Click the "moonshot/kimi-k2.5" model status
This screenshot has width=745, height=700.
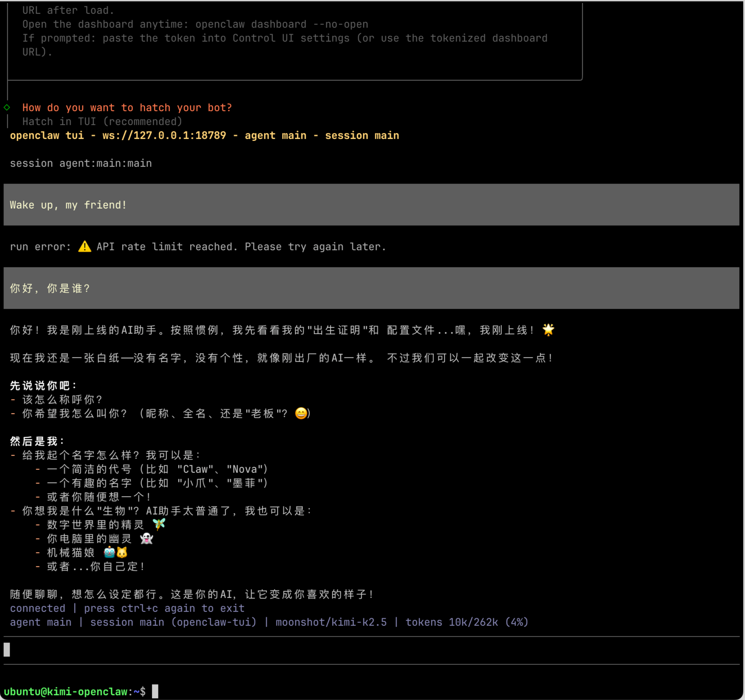[x=331, y=622]
